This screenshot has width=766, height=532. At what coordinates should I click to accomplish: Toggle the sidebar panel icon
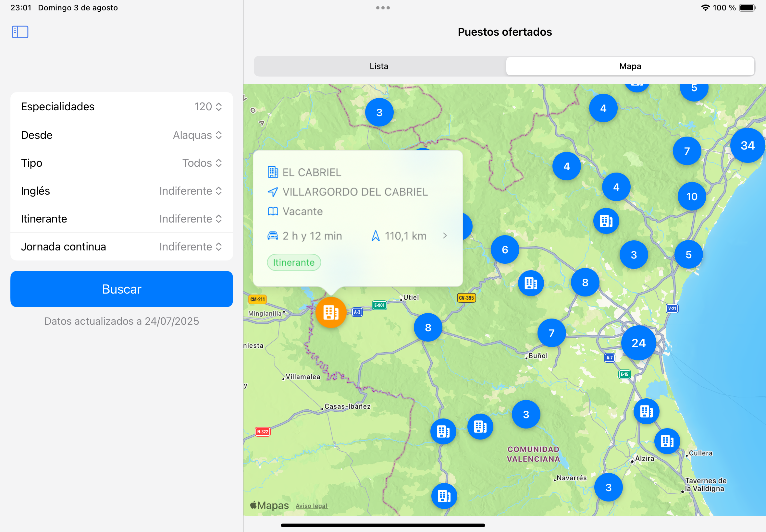[20, 32]
